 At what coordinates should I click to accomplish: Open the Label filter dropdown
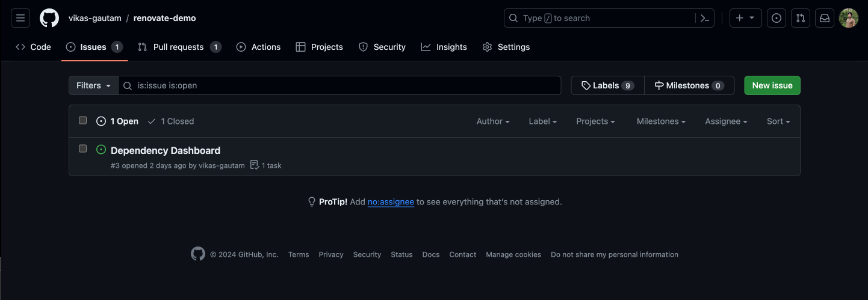tap(543, 121)
